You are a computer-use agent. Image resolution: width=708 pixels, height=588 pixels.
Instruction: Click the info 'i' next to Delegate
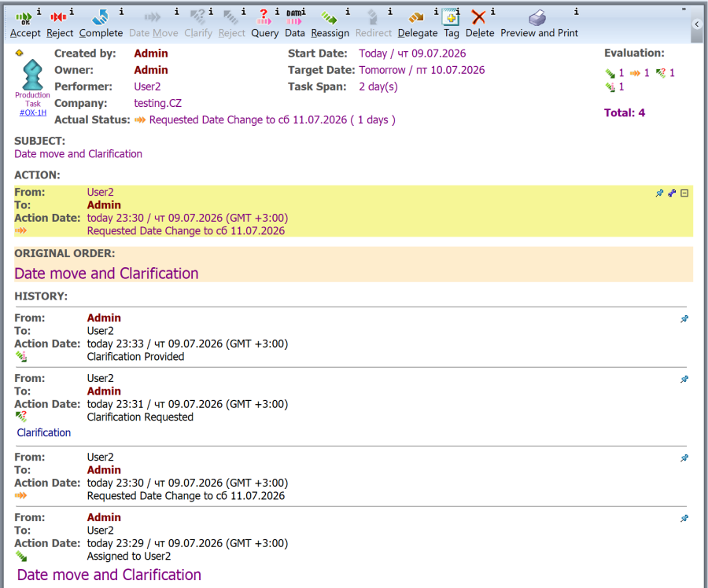(x=436, y=12)
